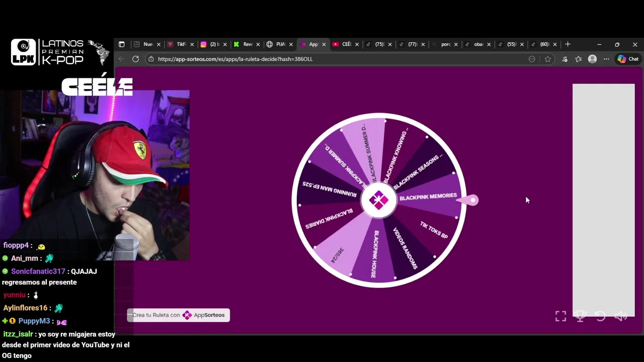Open the browser tab actions menu icon
This screenshot has height=362, width=644.
[121, 44]
